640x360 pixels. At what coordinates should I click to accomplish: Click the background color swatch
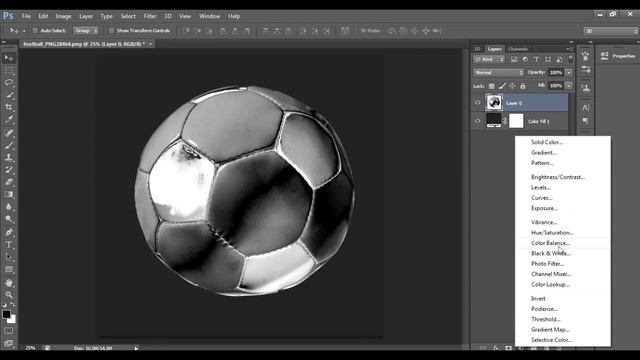tap(12, 320)
